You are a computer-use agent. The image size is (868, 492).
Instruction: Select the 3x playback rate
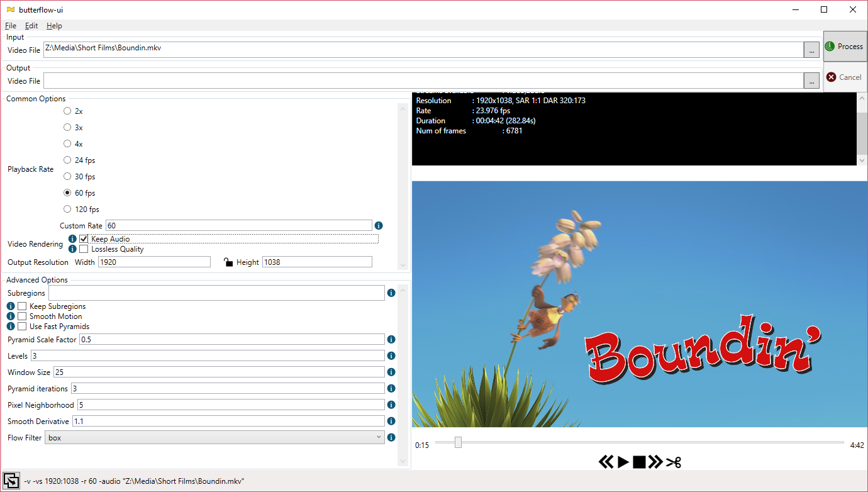(x=67, y=128)
